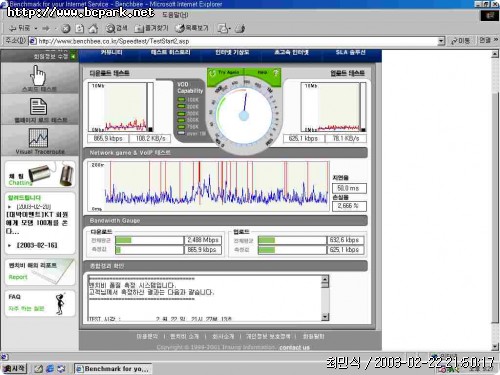Viewport: 500px width, 375px height.
Task: Click the page scrollbar down arrow
Action: tap(495, 347)
